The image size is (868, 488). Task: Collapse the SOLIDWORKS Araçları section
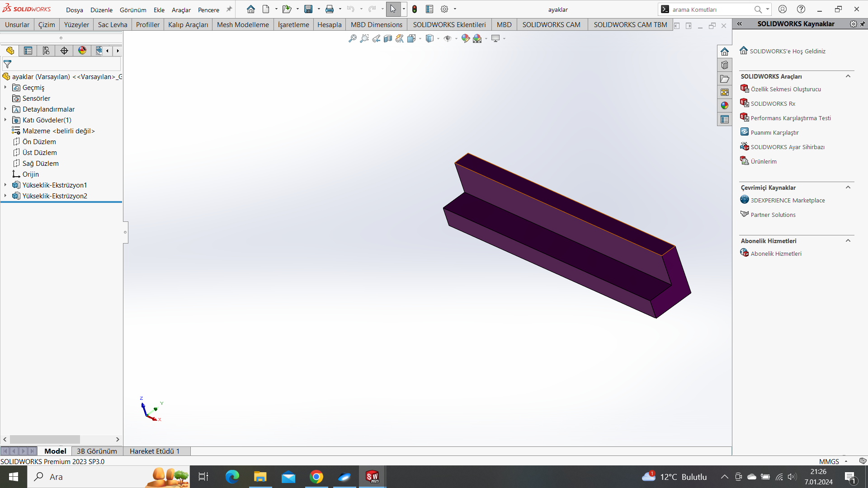(x=848, y=76)
